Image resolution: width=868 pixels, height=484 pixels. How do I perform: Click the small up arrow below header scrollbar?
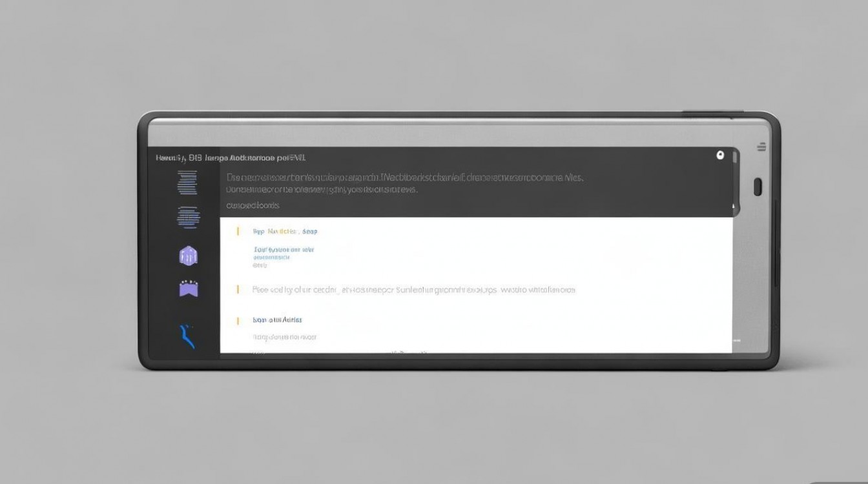pyautogui.click(x=733, y=207)
